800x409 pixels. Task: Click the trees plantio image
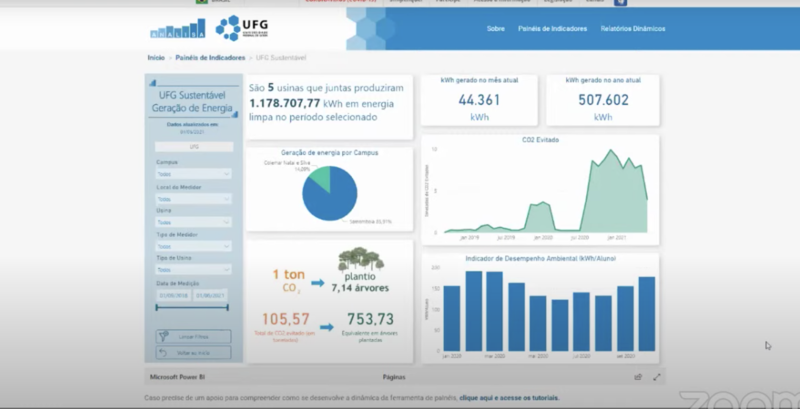coord(360,262)
